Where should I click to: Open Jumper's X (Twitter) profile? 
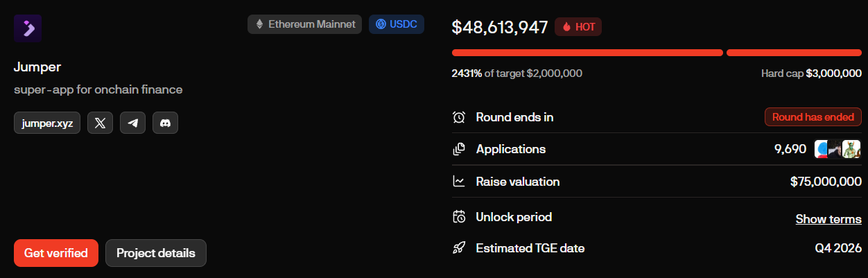click(100, 123)
